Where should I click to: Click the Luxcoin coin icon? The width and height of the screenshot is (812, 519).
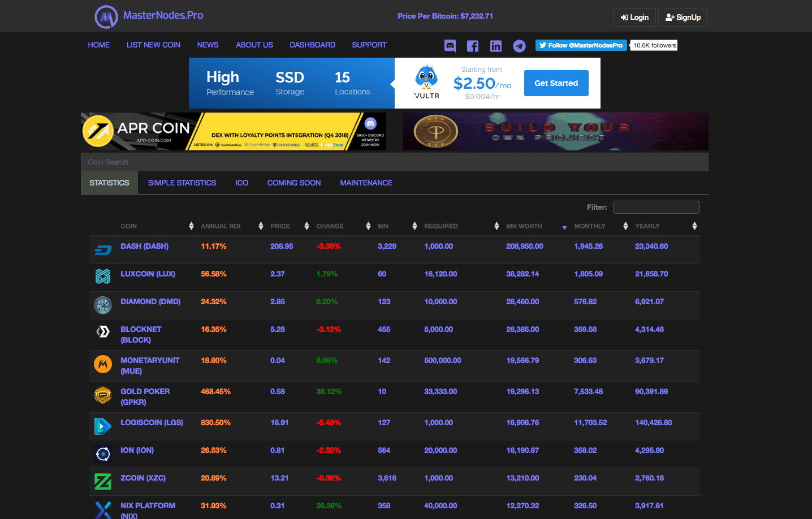click(x=103, y=276)
